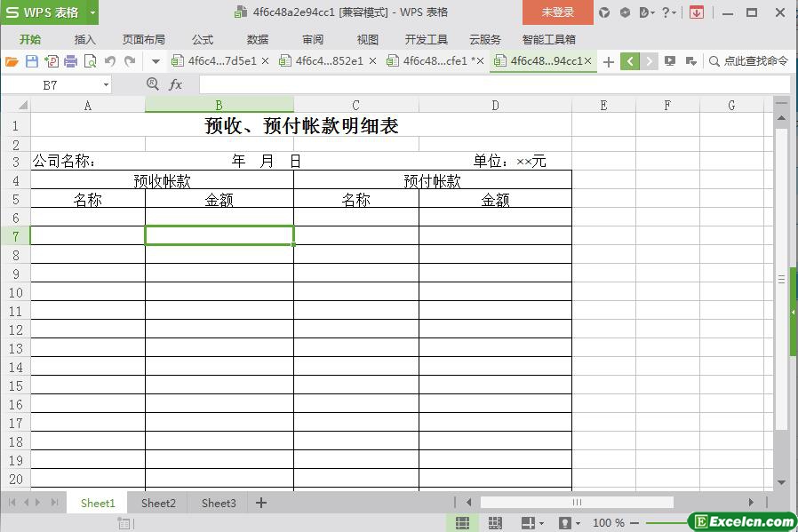The image size is (798, 532).
Task: Click the 点此查找命令 search command box
Action: (748, 61)
